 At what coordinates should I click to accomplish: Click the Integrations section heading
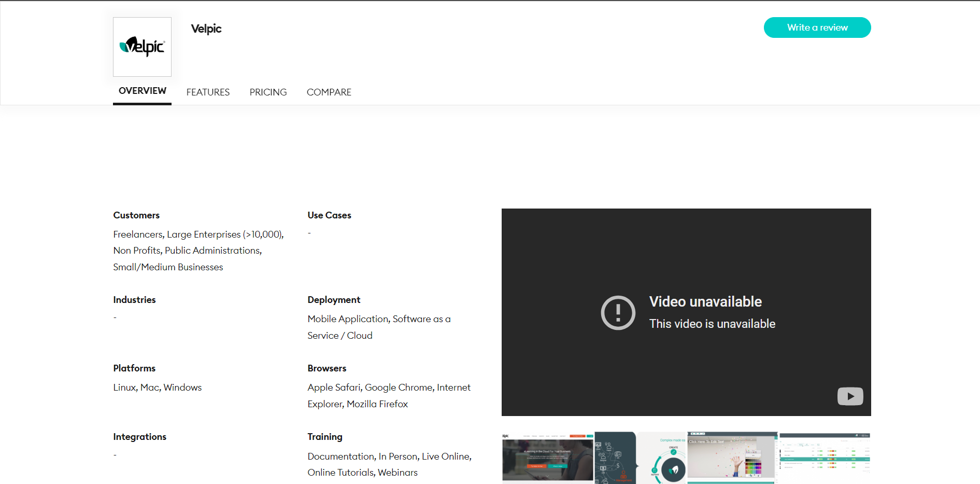(x=139, y=437)
